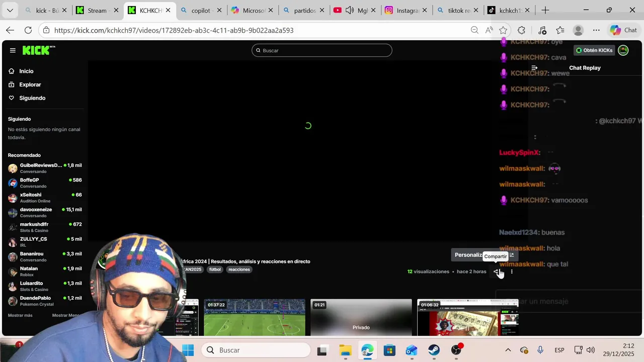Open the browser profile avatar
Viewport: 644px width, 362px height.
click(578, 30)
